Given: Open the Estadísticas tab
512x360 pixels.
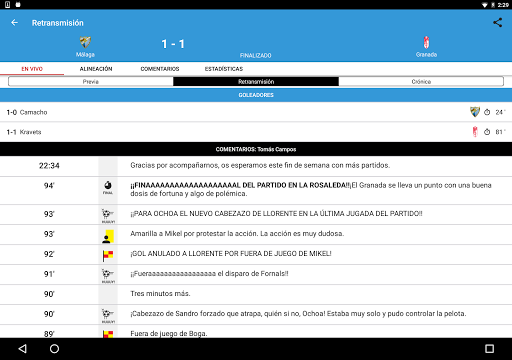Looking at the screenshot, I should 224,69.
